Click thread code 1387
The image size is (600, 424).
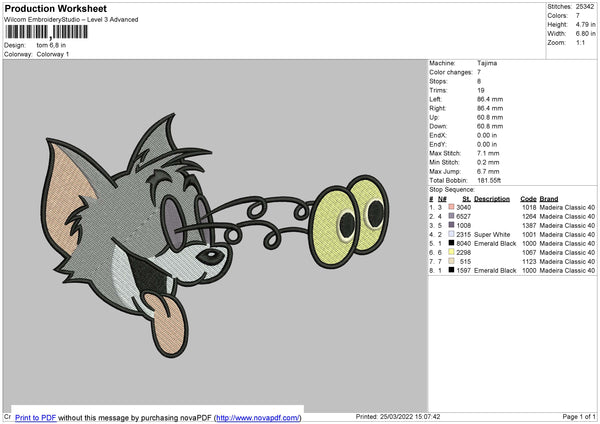click(x=529, y=225)
